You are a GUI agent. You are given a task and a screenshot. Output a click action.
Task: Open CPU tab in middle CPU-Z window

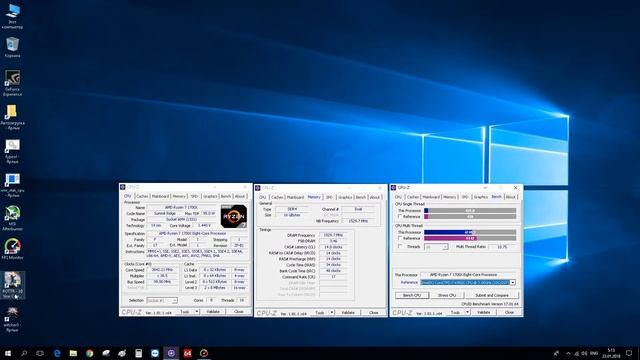point(262,197)
